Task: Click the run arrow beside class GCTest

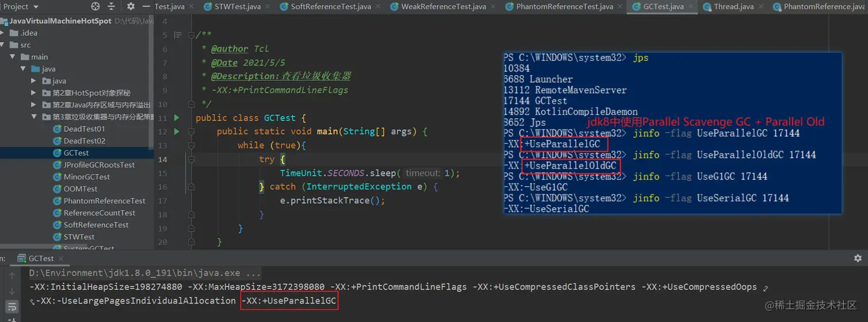Action: point(177,118)
